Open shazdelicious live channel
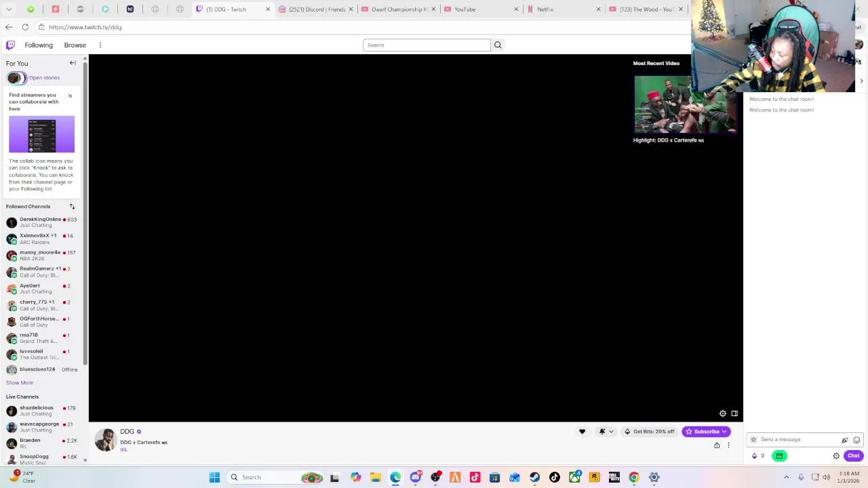Viewport: 868px width, 488px height. click(41, 411)
